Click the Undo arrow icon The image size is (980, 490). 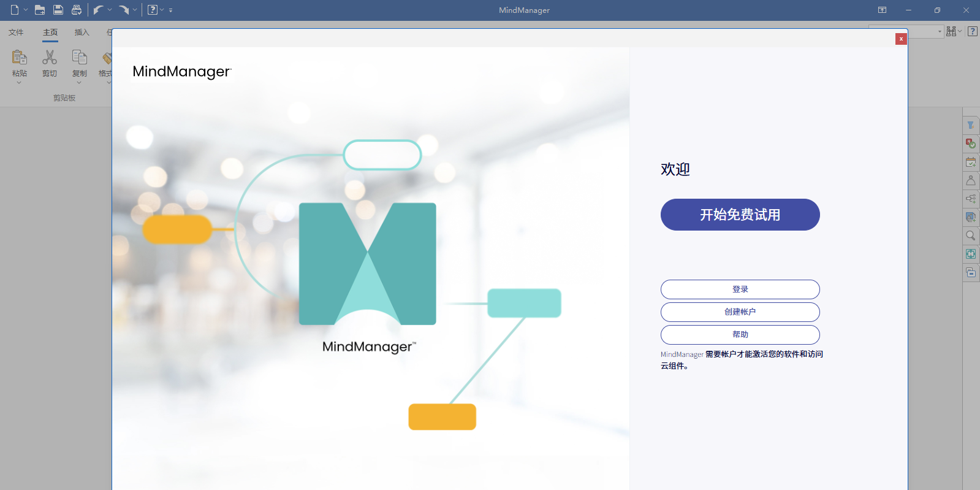point(98,10)
